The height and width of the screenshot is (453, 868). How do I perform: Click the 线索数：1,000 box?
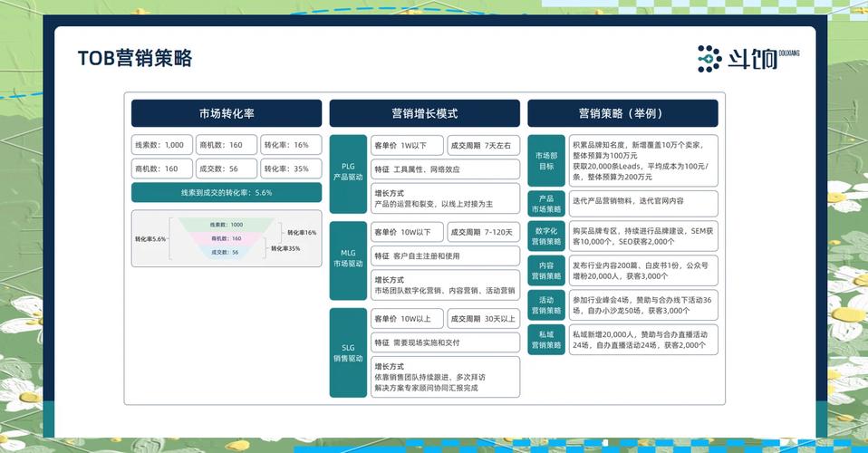161,145
